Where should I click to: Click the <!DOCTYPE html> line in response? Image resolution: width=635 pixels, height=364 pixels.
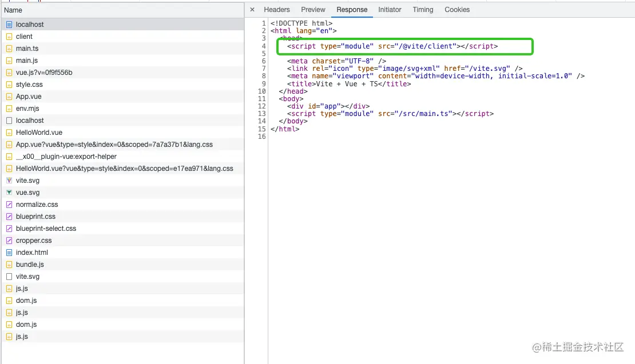[x=301, y=23]
